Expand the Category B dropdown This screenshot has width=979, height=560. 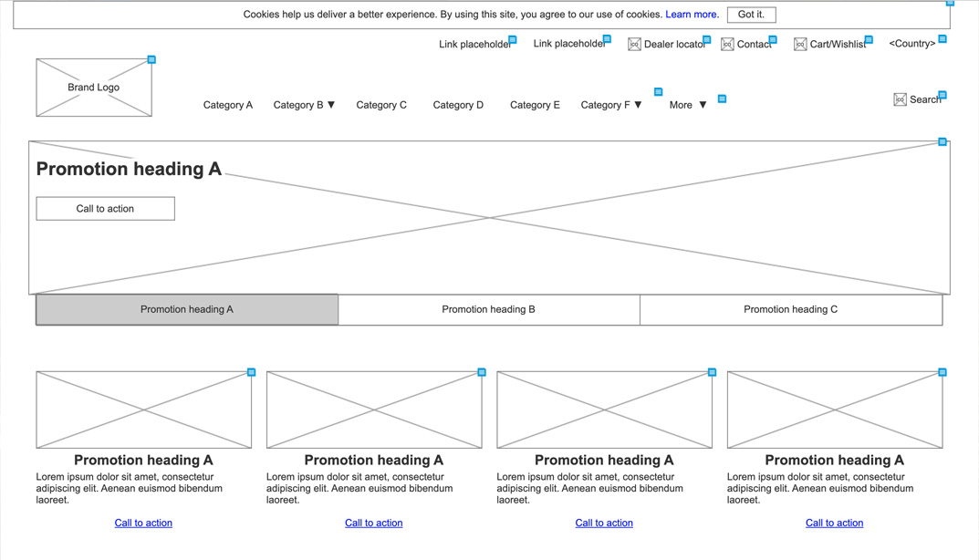pyautogui.click(x=304, y=105)
